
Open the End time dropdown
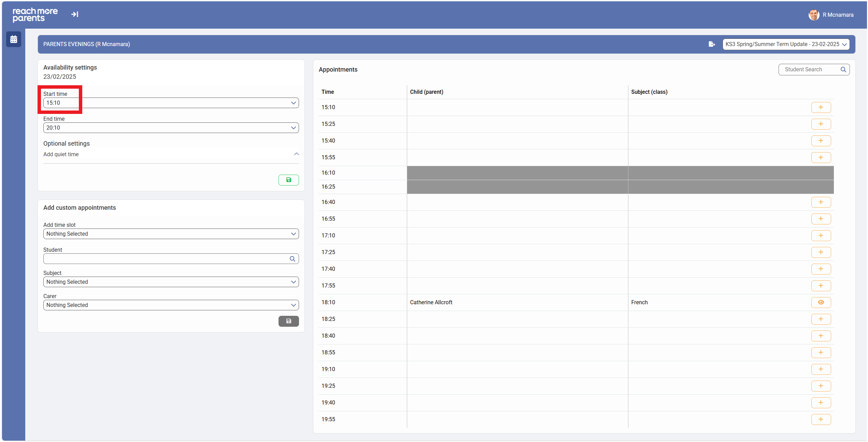[x=171, y=128]
